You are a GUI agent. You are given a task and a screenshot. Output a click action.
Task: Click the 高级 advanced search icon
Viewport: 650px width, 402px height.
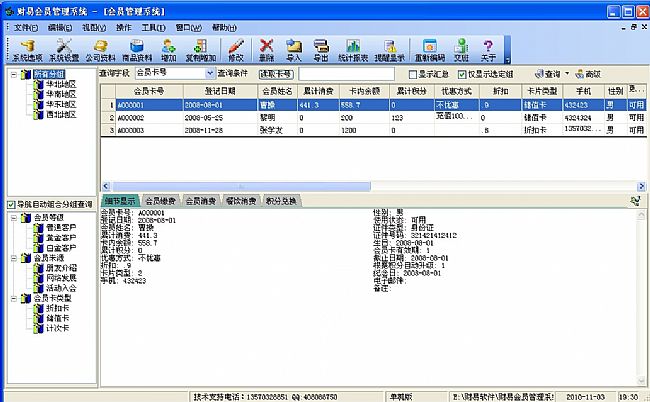click(x=588, y=74)
